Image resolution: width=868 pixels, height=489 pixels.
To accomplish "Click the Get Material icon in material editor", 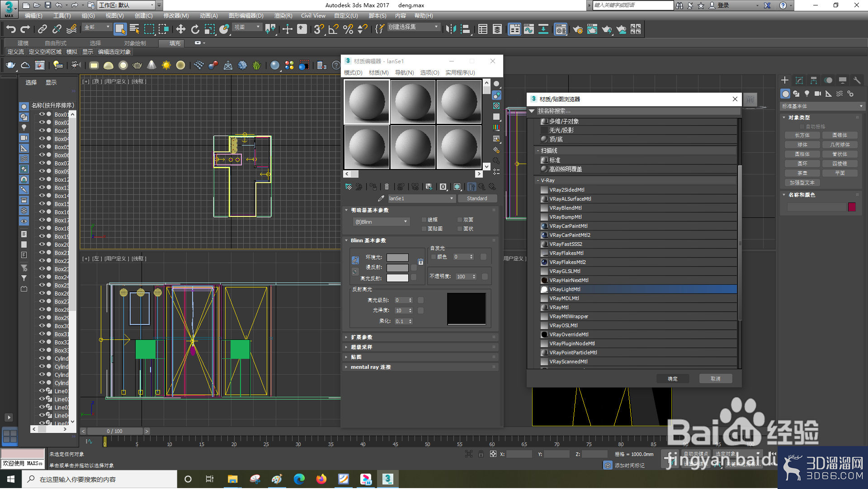I will point(349,187).
